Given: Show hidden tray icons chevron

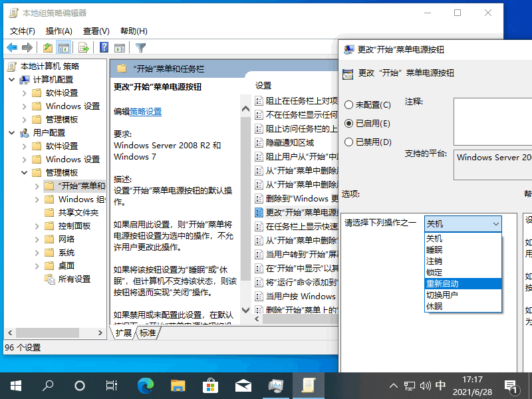Looking at the screenshot, I should point(394,386).
